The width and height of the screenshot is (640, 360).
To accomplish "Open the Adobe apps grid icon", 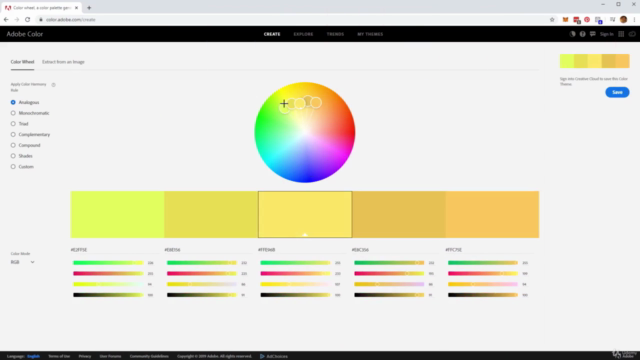I will pos(621,34).
